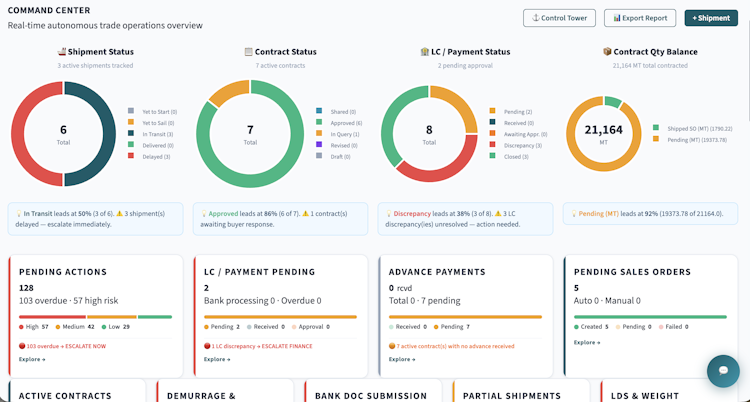Viewport: 750px width, 402px height.
Task: Click the package icon beside Contract Qty Balance
Action: 607,52
